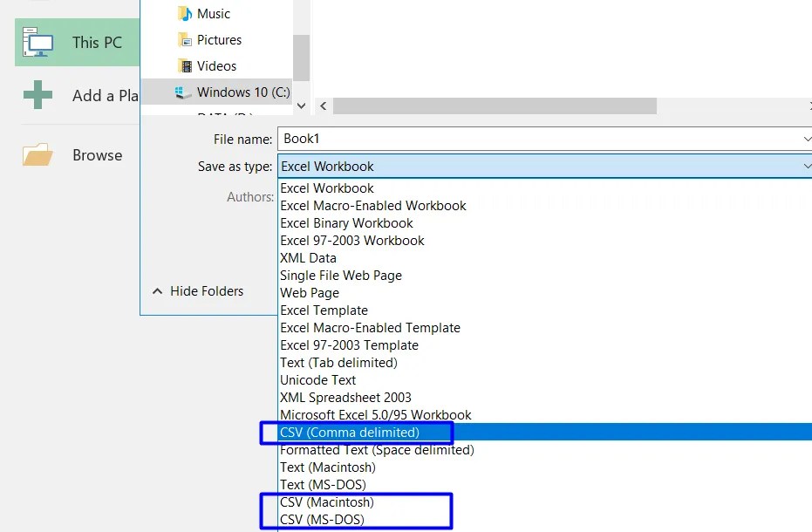This screenshot has width=812, height=532.
Task: Select Text (Tab delimited) format
Action: pyautogui.click(x=338, y=362)
